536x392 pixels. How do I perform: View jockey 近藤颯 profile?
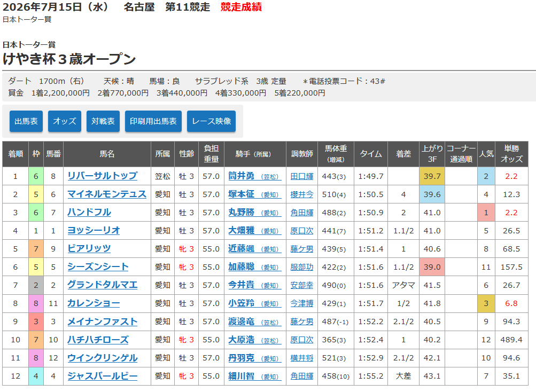pos(255,248)
